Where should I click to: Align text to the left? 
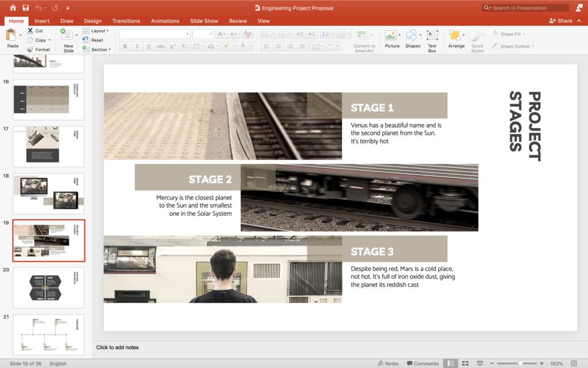266,46
